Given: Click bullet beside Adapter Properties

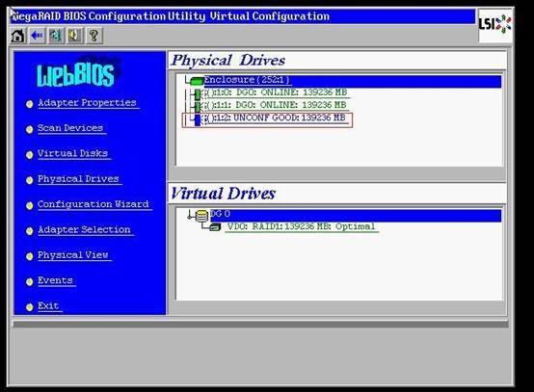Looking at the screenshot, I should click(x=30, y=104).
